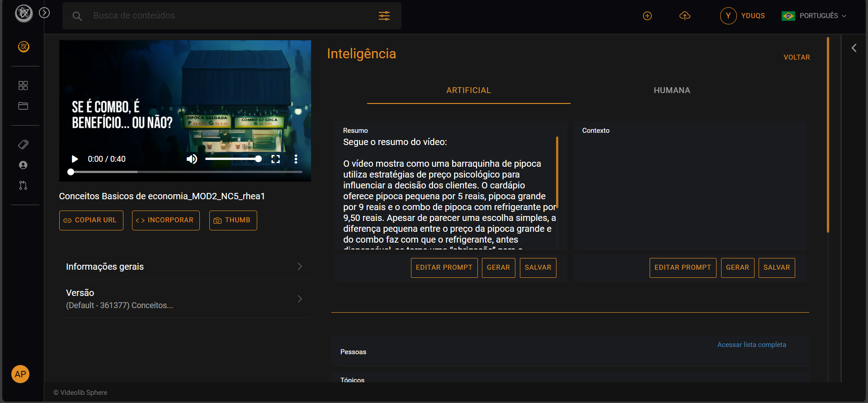The width and height of the screenshot is (868, 403).
Task: Click Editar Prompt under Contexto
Action: pos(683,268)
